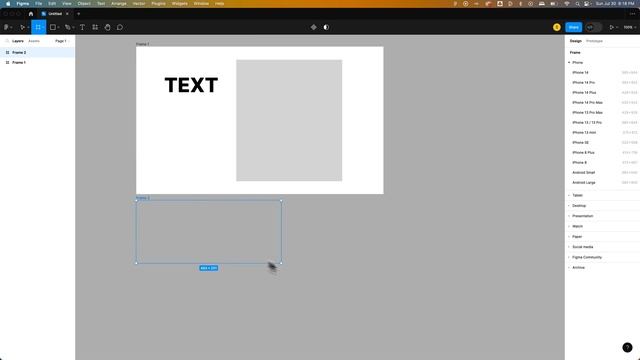Expand the Tablet presets section
This screenshot has height=360, width=640.
coord(569,196)
